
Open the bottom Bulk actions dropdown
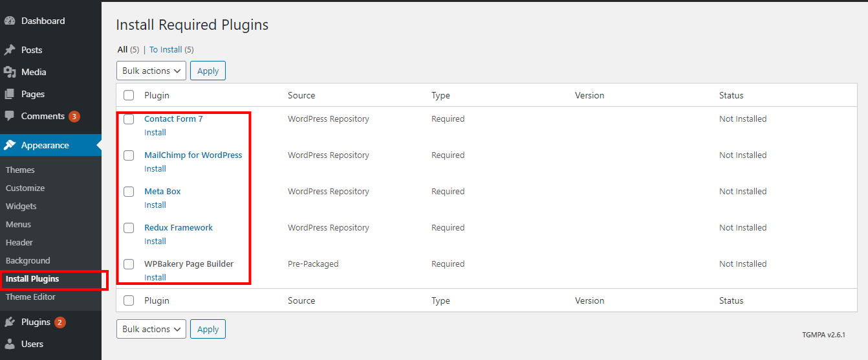[151, 329]
